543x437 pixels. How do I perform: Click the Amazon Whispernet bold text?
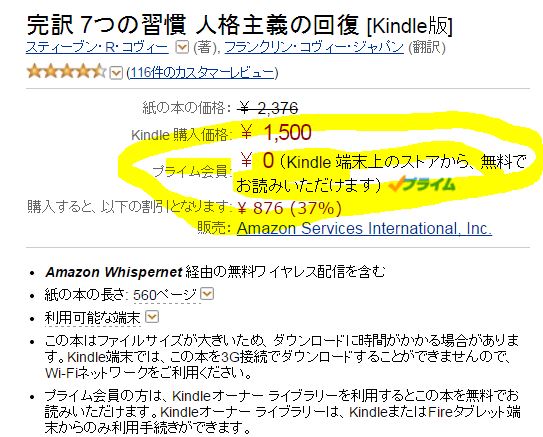click(114, 272)
